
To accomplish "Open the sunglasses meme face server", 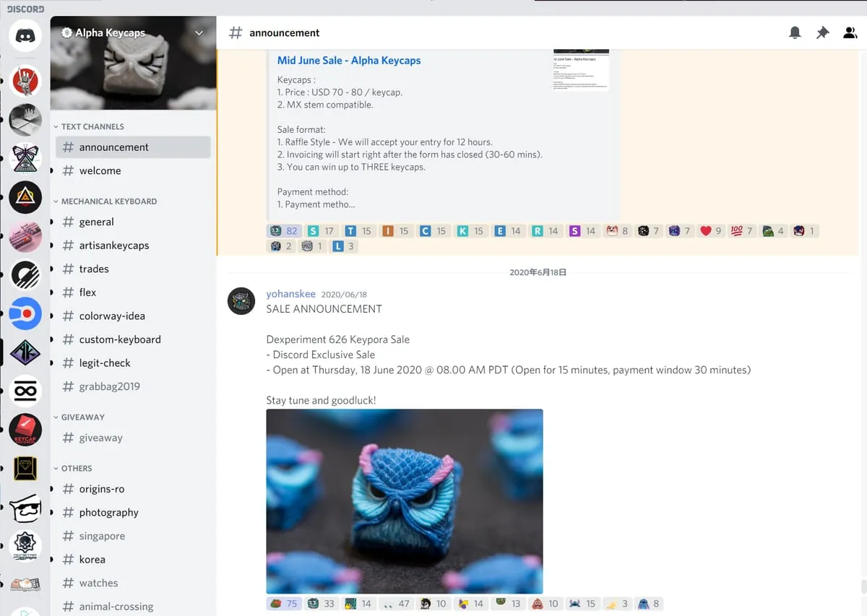I will (x=25, y=508).
